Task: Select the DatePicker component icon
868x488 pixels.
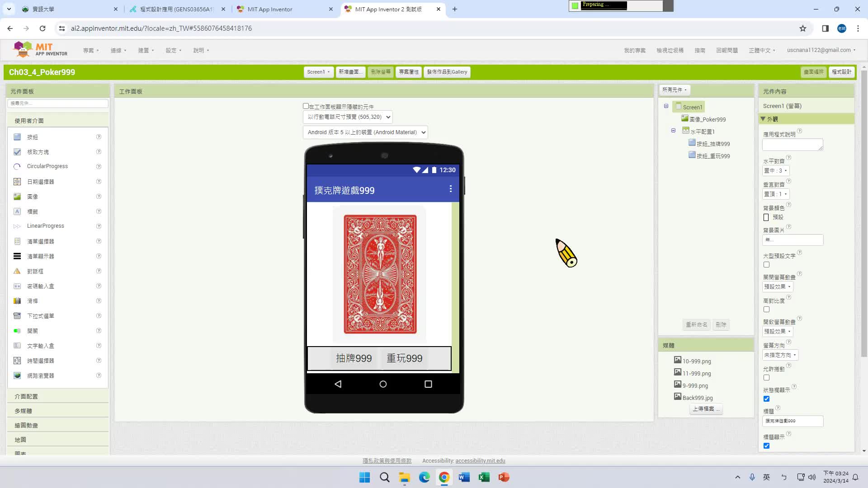Action: point(17,182)
